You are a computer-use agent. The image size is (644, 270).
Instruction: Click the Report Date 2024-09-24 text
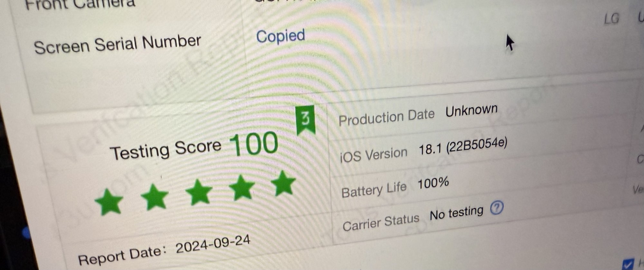point(164,250)
